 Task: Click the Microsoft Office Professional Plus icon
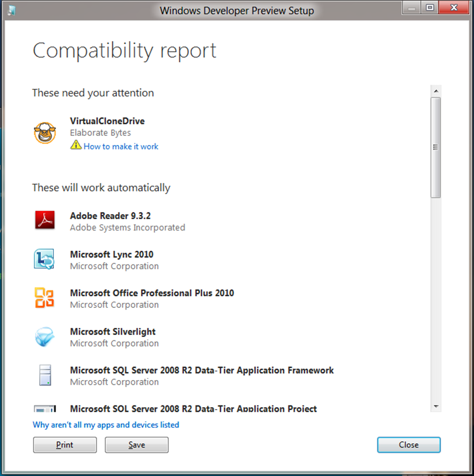45,298
